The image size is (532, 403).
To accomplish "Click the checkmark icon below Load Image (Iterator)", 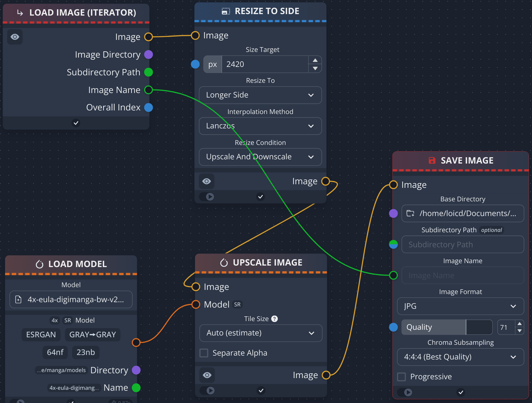I will click(x=76, y=123).
